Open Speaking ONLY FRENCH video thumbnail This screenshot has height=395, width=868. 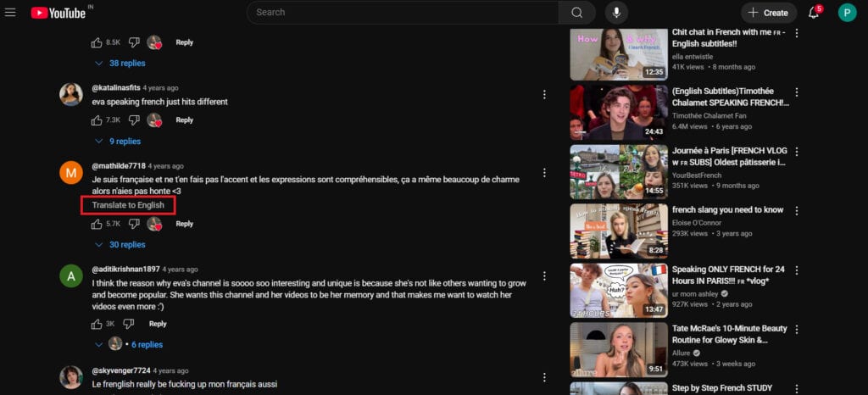[619, 291]
